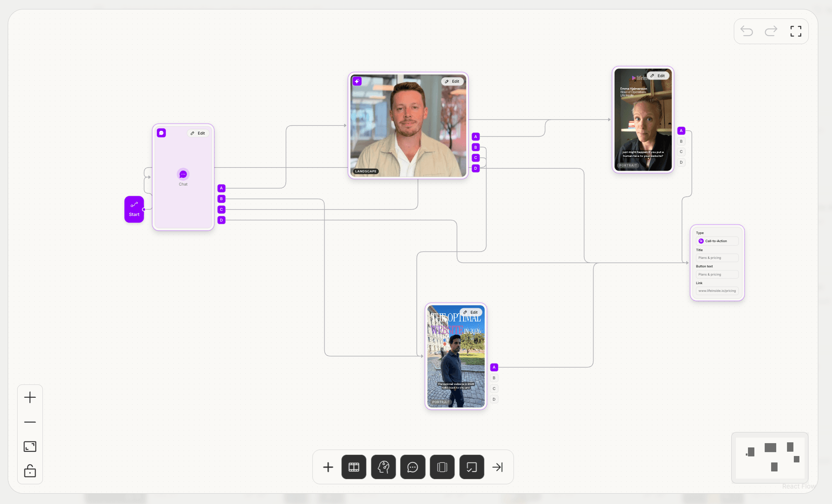This screenshot has width=832, height=504.
Task: Click the plus icon in bottom toolbar
Action: pos(328,467)
